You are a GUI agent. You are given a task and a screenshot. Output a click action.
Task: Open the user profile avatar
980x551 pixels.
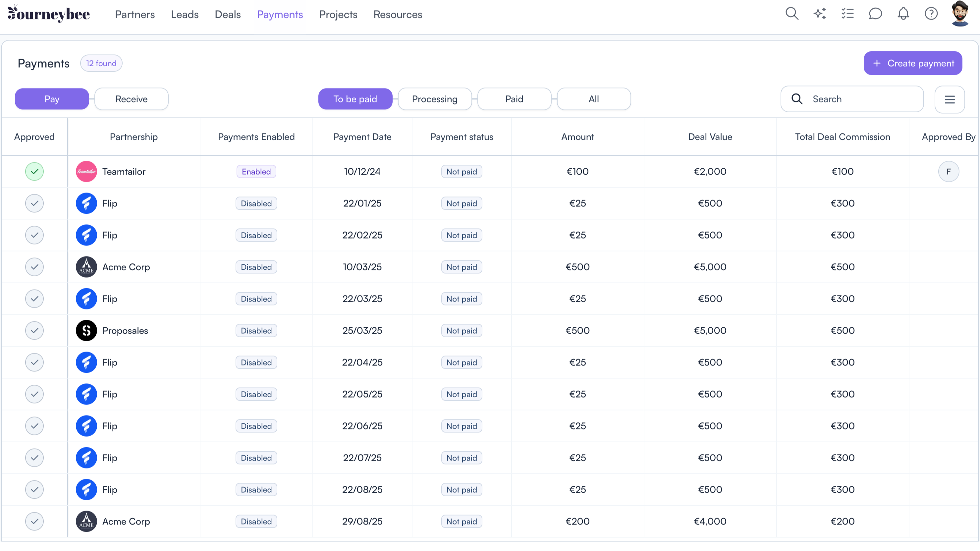click(x=960, y=14)
